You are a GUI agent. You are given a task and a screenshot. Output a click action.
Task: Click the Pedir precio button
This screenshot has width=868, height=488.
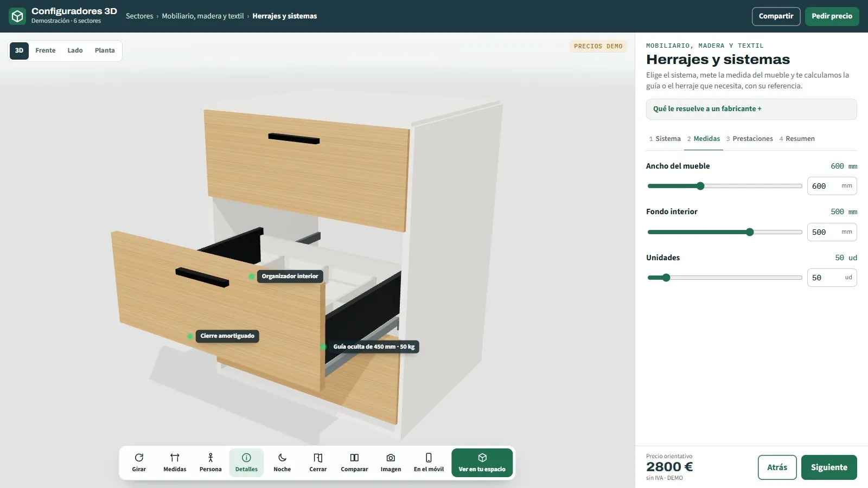pos(832,16)
